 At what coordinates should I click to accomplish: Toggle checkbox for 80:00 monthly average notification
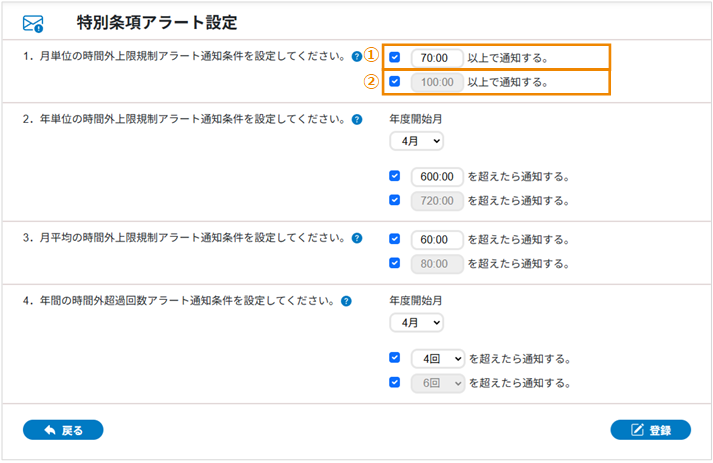395,264
